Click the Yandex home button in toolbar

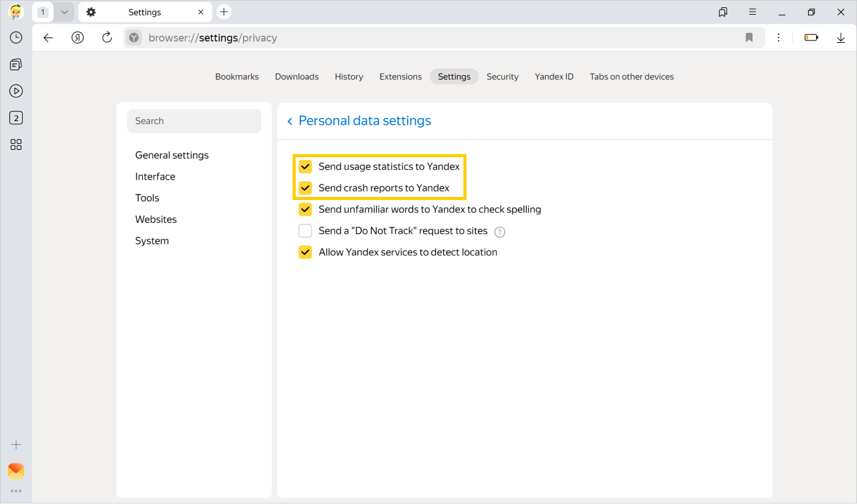[78, 37]
